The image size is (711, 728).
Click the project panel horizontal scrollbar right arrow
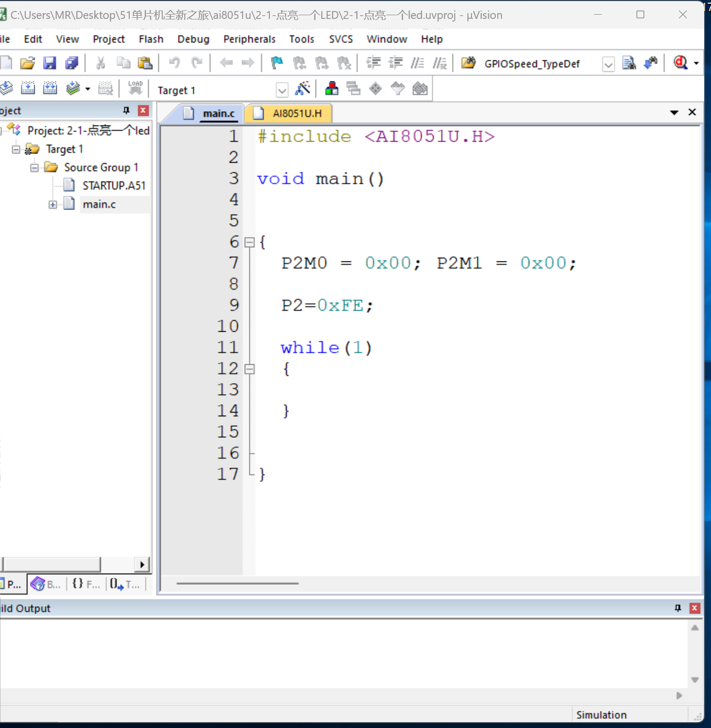point(142,565)
